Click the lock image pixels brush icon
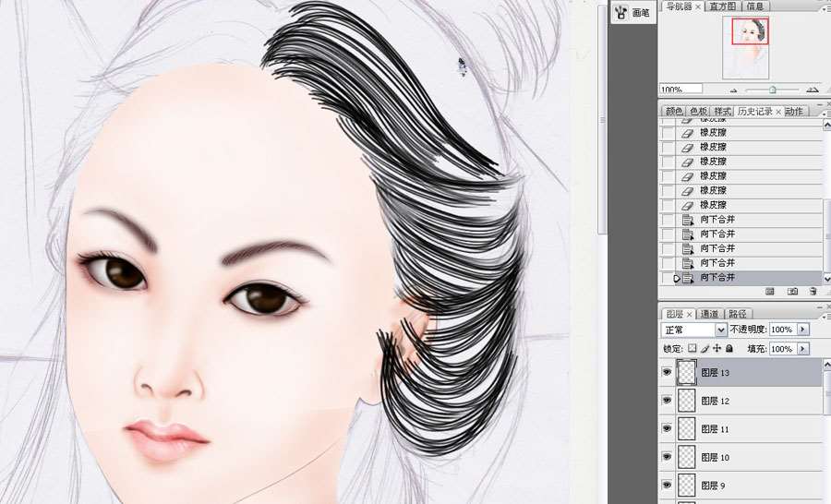Viewport: 831px width, 504px height. (x=705, y=348)
